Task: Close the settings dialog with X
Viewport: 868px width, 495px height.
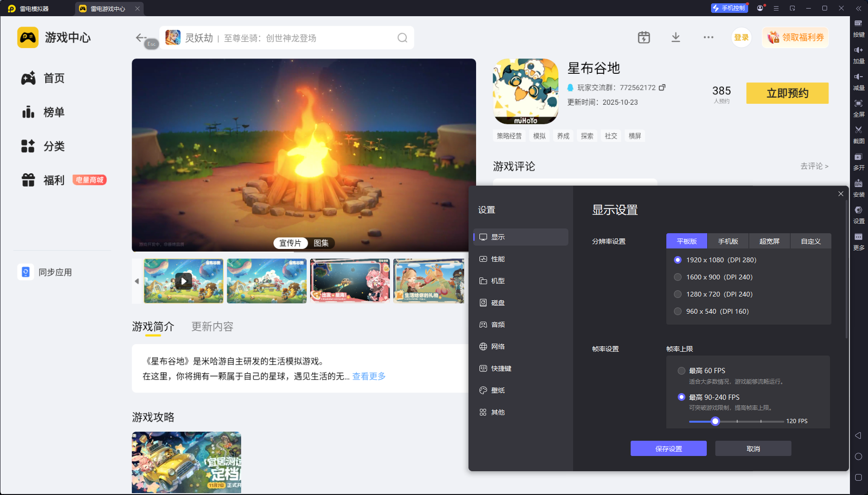Action: point(841,194)
